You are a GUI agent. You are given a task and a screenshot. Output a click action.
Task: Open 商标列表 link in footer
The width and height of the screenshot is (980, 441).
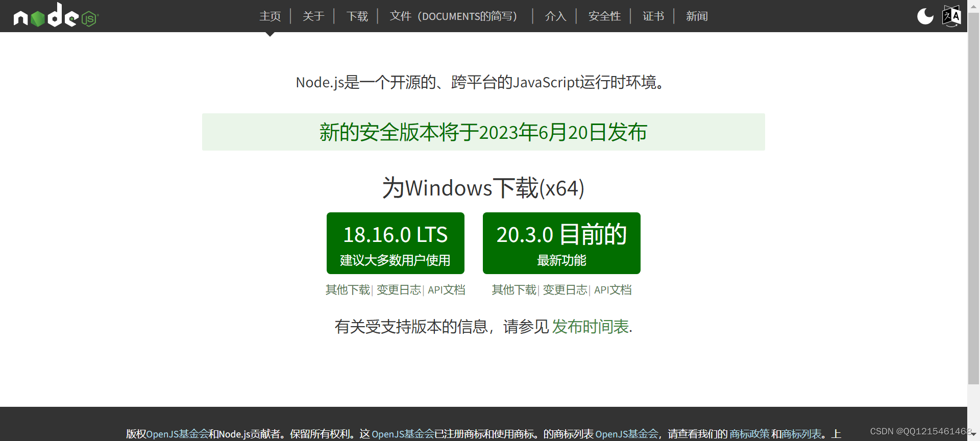point(801,434)
